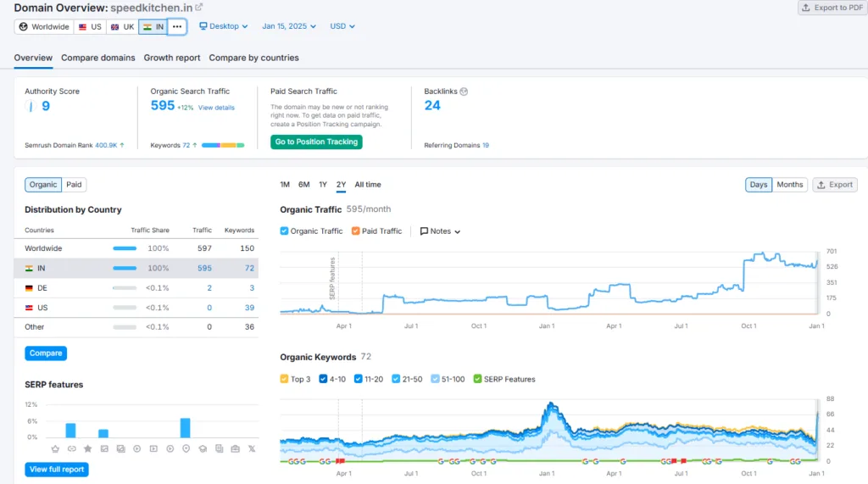Image resolution: width=868 pixels, height=484 pixels.
Task: Click the monitor icon beside Desktop
Action: point(203,26)
